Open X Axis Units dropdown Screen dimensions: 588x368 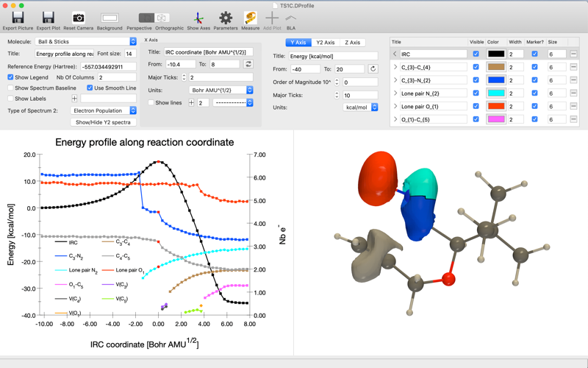coord(221,90)
